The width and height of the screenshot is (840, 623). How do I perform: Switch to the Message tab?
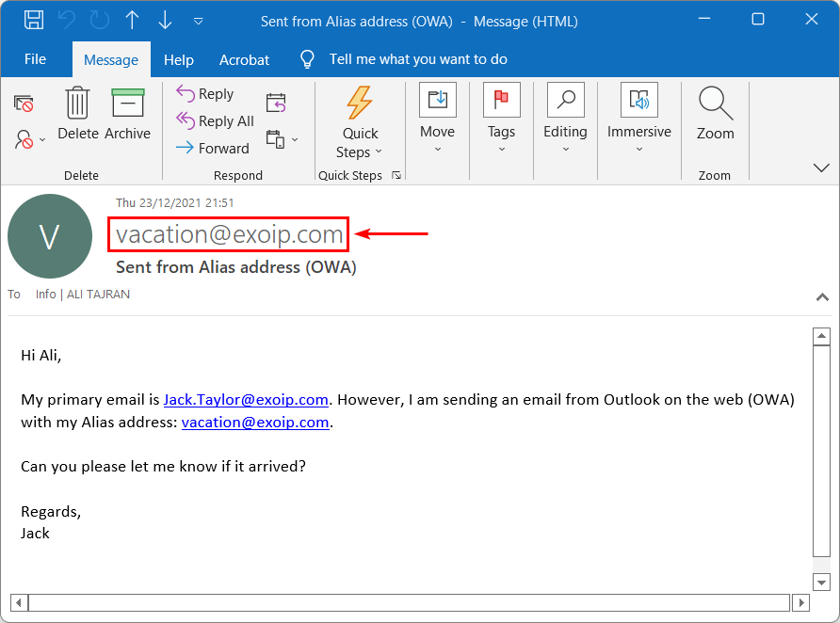[111, 60]
